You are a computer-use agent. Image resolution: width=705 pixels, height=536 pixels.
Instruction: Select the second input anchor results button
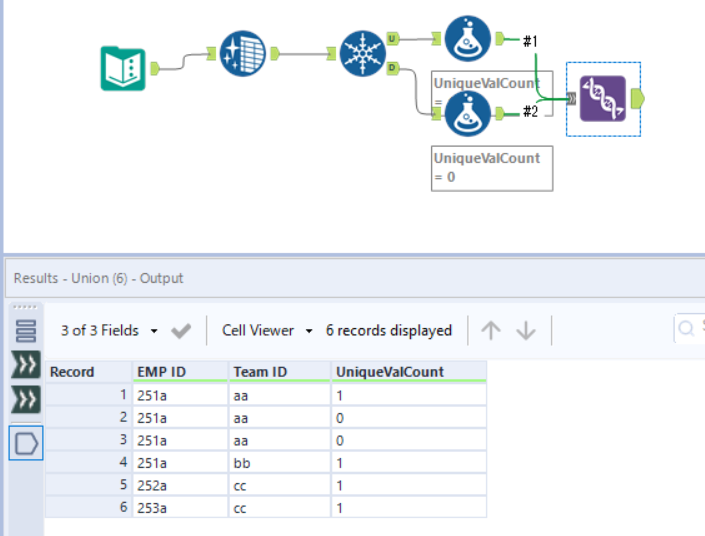tap(26, 401)
